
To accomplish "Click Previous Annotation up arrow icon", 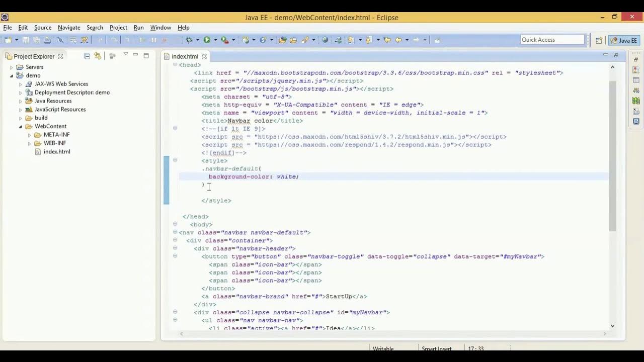I will click(368, 40).
